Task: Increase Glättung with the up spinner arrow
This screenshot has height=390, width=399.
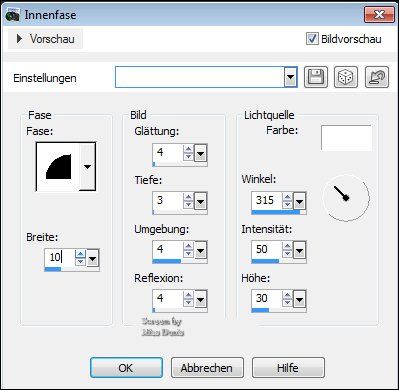Action: click(x=188, y=149)
